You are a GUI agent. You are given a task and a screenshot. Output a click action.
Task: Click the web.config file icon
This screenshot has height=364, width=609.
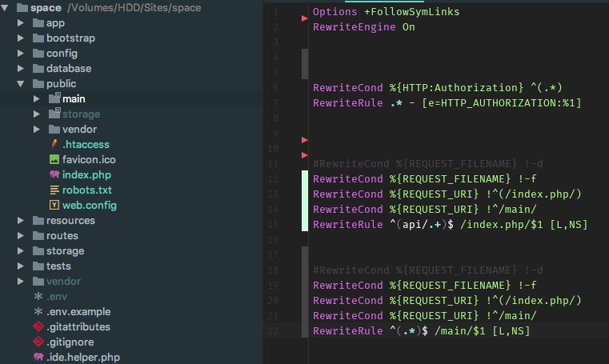[54, 205]
